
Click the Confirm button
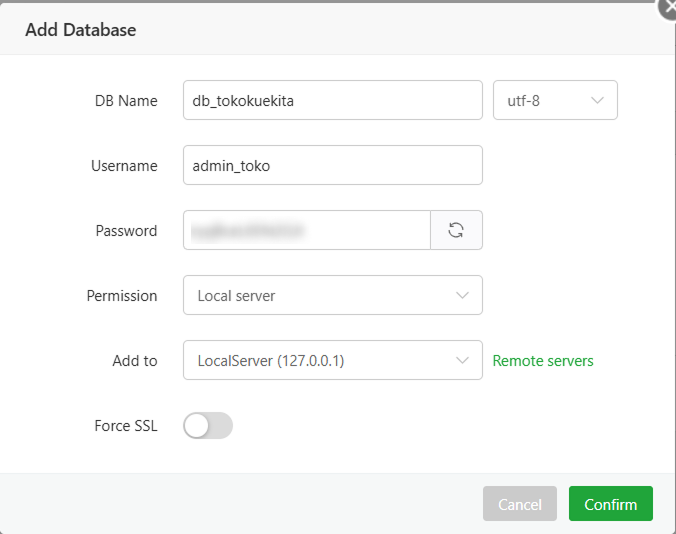611,504
